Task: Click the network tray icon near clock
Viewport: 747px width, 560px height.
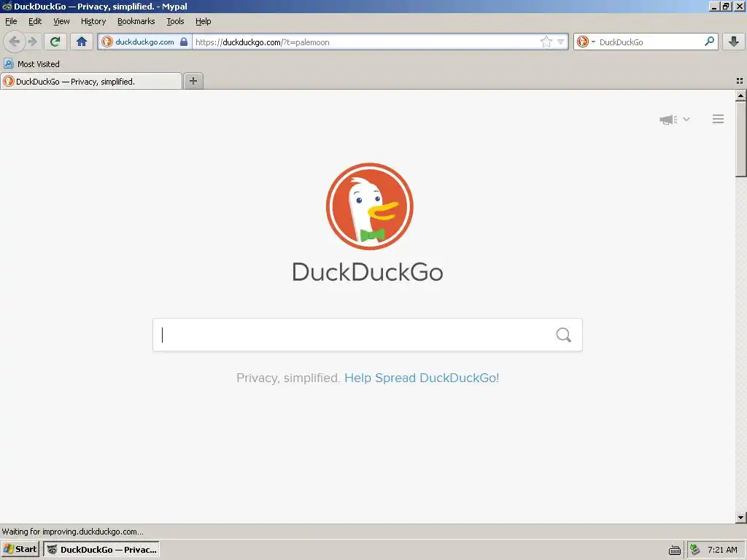Action: [695, 550]
